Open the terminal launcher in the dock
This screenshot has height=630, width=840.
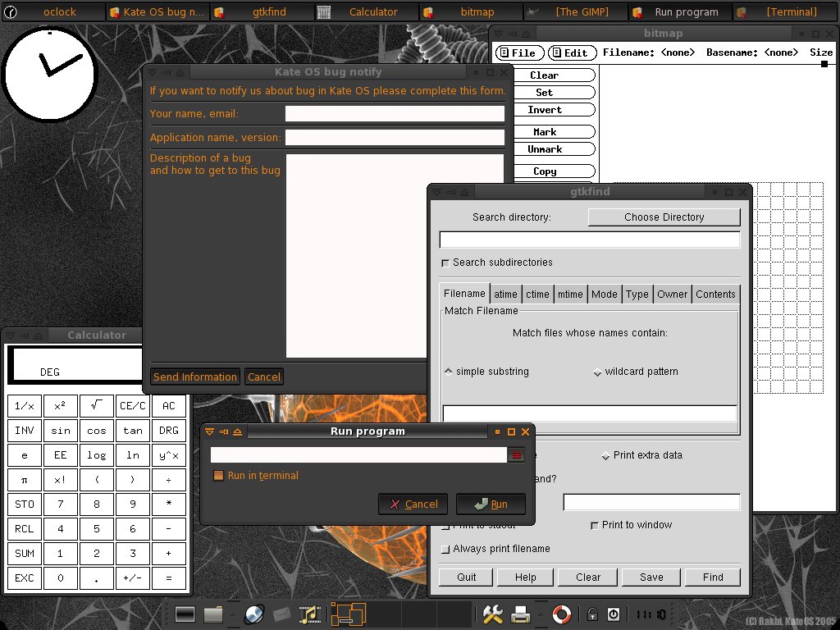click(185, 614)
